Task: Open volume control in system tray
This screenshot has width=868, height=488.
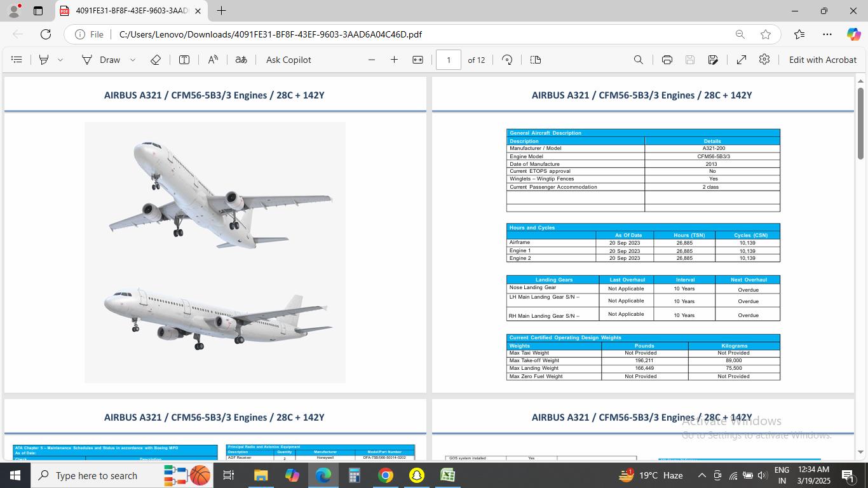Action: [763, 475]
